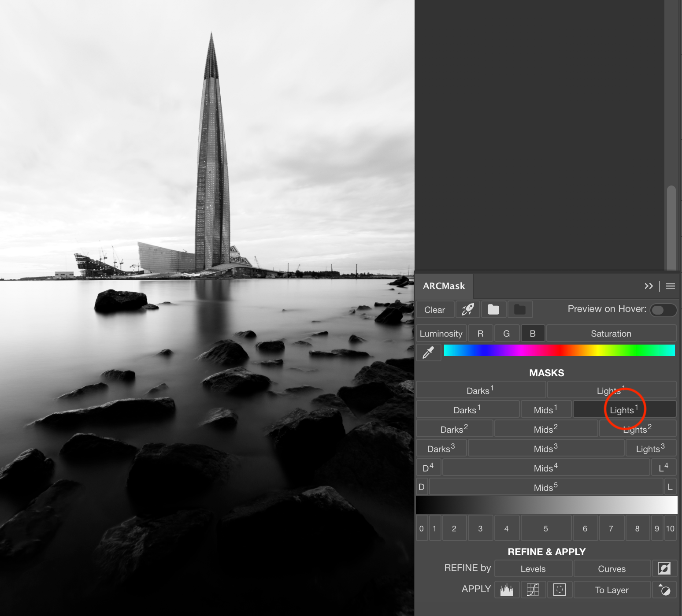Click the circle icon right of To Layer
The width and height of the screenshot is (682, 616).
click(x=664, y=590)
